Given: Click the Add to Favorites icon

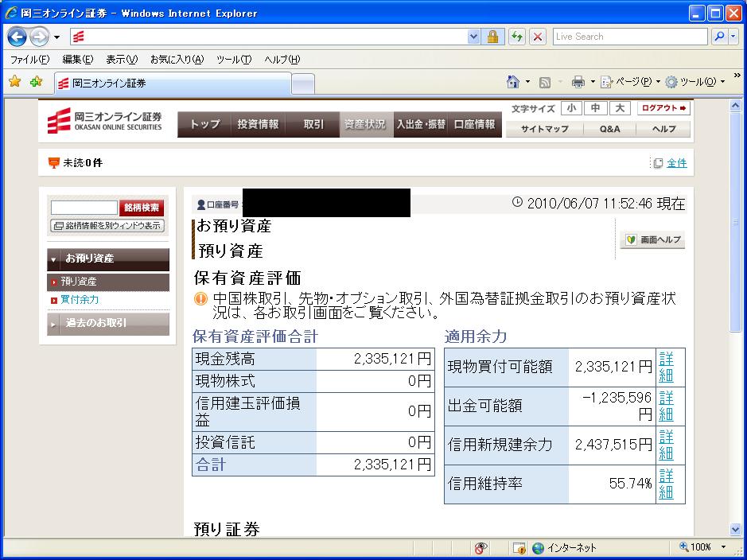Looking at the screenshot, I should coord(36,82).
